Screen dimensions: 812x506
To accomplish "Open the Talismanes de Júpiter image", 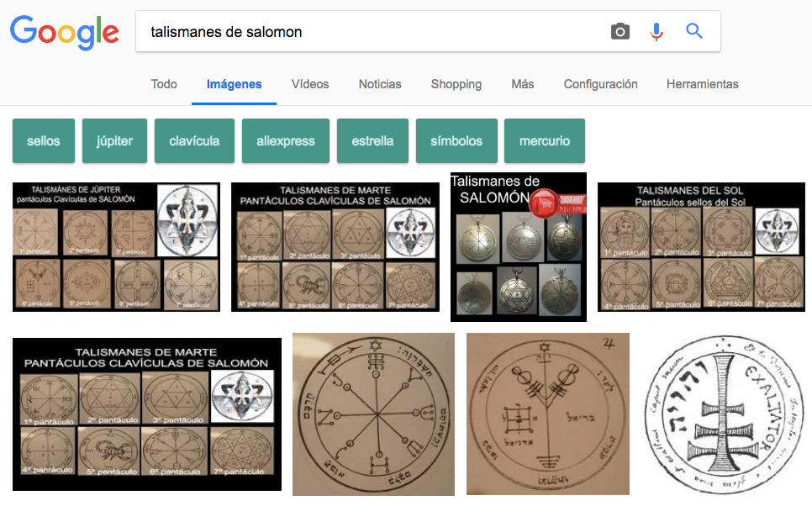I will click(116, 247).
